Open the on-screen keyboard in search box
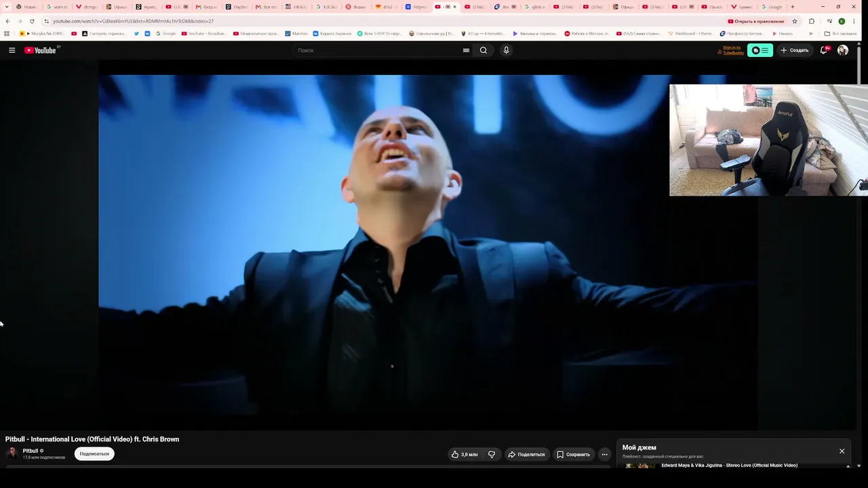The width and height of the screenshot is (868, 488). point(466,50)
